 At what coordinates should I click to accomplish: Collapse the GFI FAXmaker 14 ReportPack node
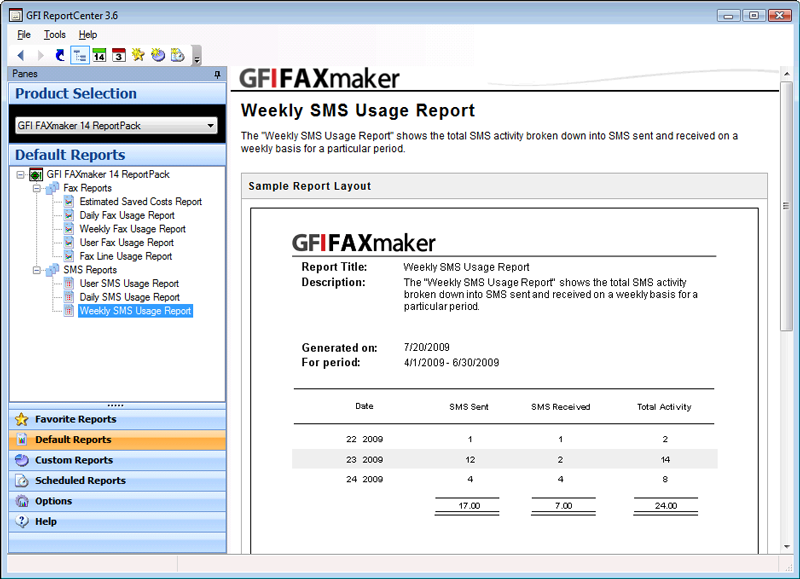[x=20, y=175]
